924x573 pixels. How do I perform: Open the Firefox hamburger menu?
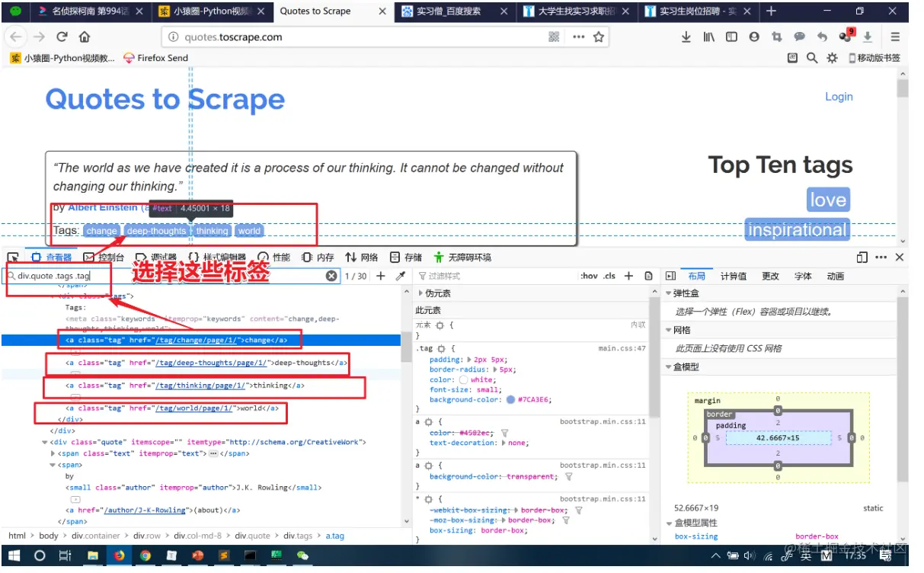(895, 37)
